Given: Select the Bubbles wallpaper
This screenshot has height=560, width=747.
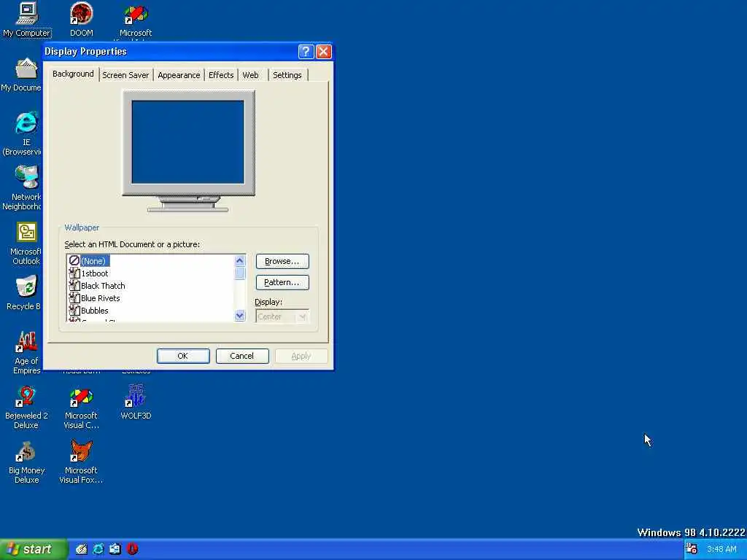Looking at the screenshot, I should 88,311.
